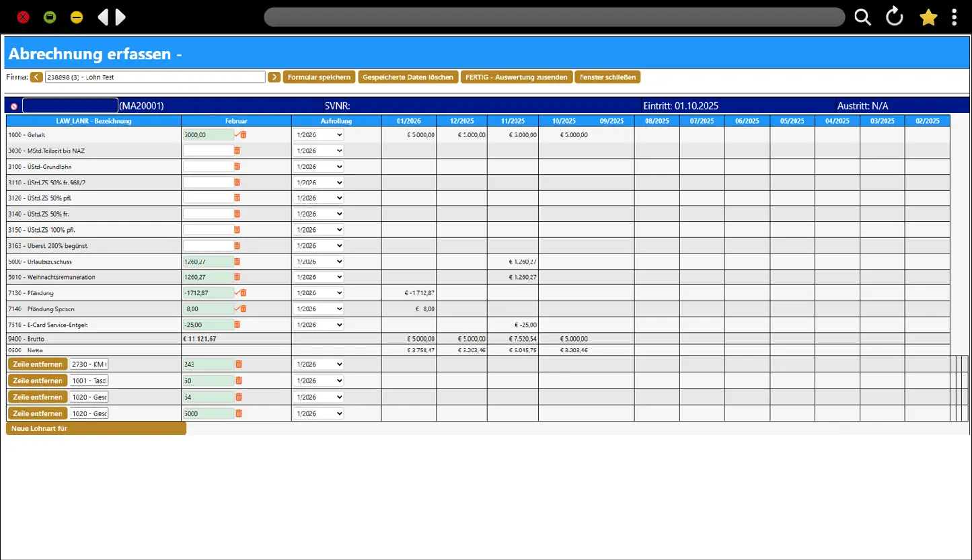Image resolution: width=972 pixels, height=560 pixels.
Task: Click the Formular speichern button
Action: click(x=319, y=77)
